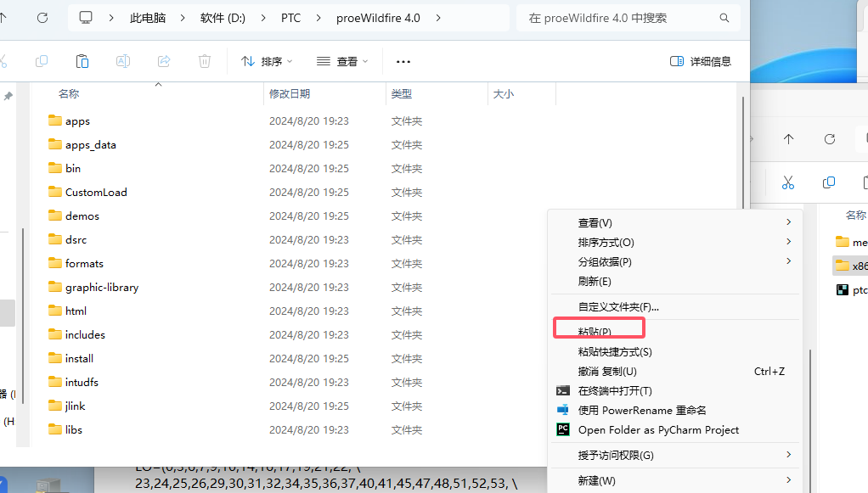Screen dimensions: 868x493
Task: Click the Delete trash icon in the toolbar
Action: click(205, 61)
